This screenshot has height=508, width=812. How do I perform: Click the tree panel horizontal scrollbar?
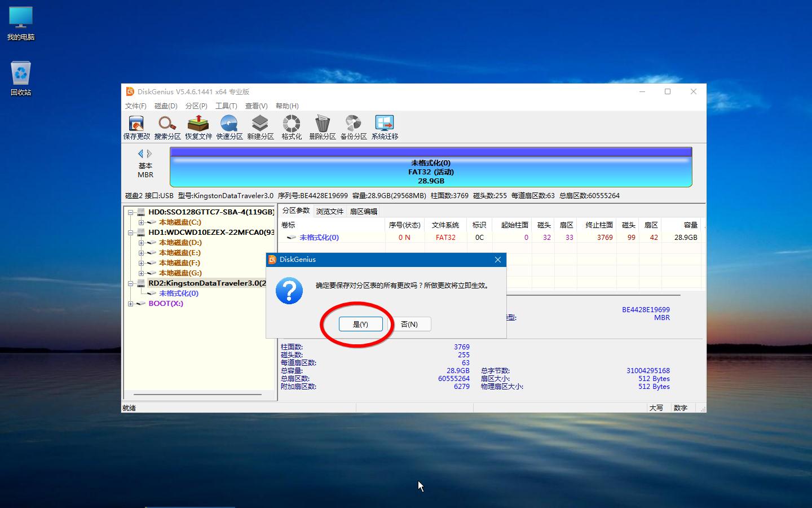pyautogui.click(x=197, y=394)
